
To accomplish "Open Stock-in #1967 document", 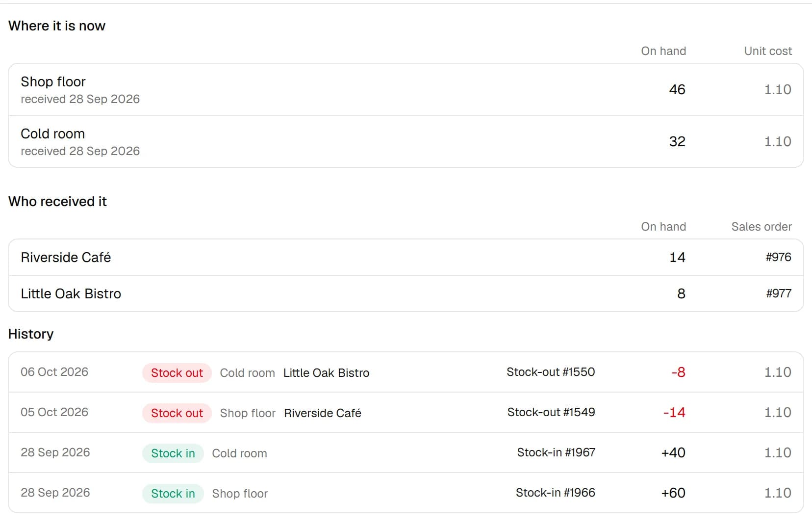I will point(556,452).
